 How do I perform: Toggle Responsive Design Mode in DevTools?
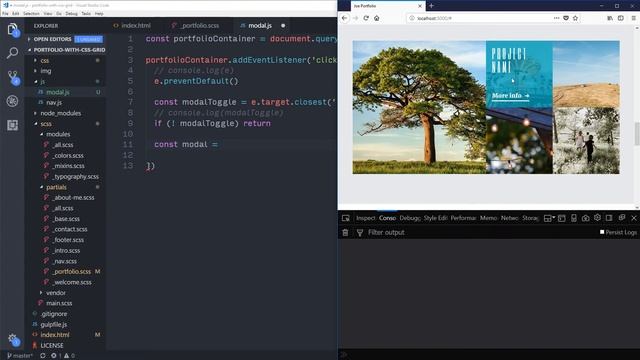573,218
